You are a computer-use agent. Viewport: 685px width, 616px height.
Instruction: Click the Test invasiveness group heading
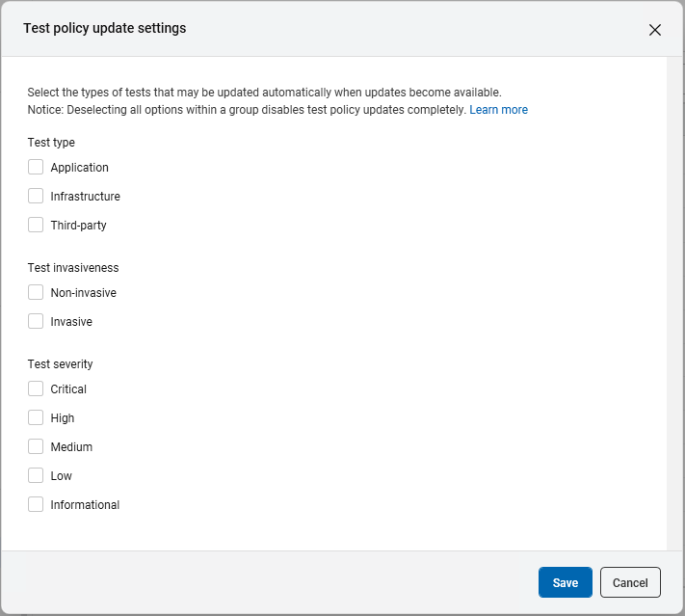coord(73,268)
